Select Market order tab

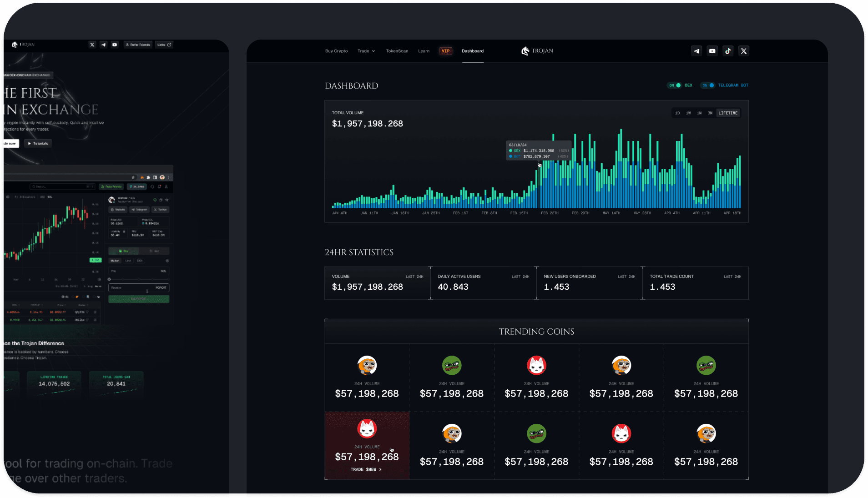115,261
